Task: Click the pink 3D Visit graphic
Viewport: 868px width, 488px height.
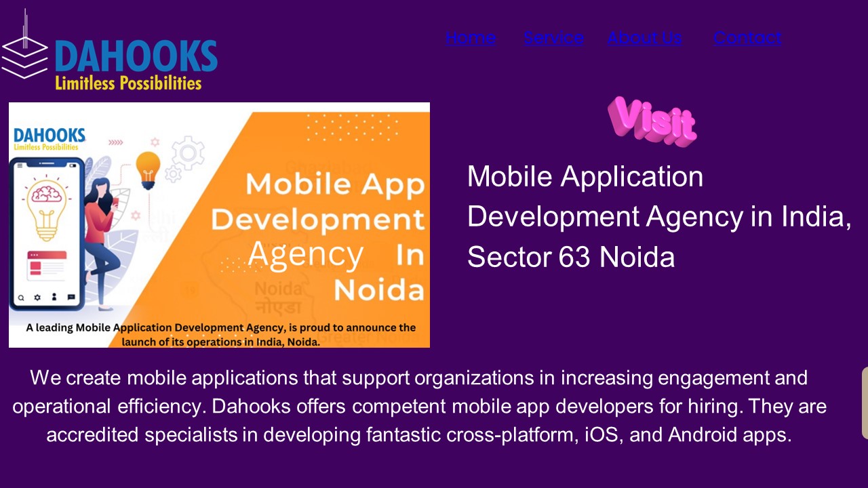Action: coord(652,121)
